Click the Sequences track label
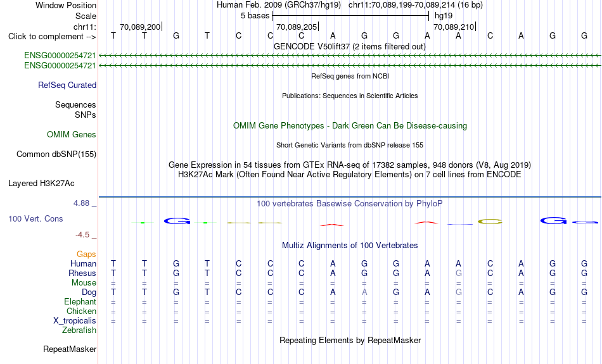The image size is (602, 364). pyautogui.click(x=75, y=104)
